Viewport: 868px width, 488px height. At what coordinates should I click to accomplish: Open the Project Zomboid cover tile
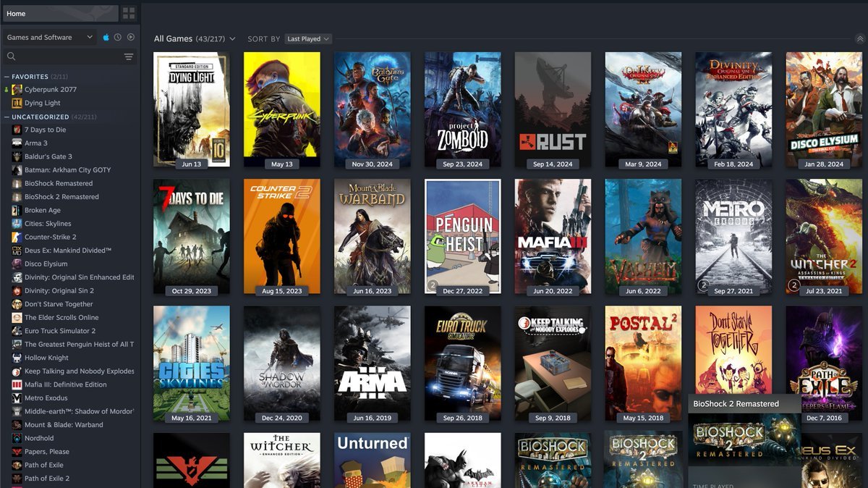tap(463, 109)
